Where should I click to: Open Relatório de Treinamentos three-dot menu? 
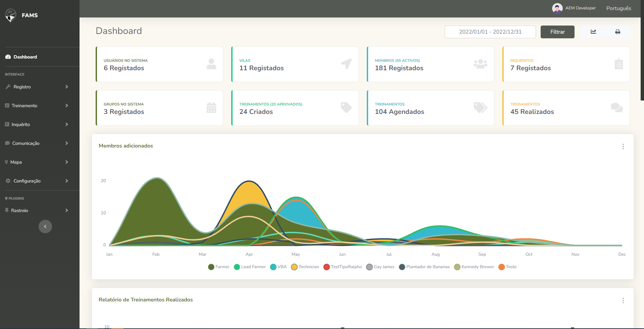(x=623, y=300)
